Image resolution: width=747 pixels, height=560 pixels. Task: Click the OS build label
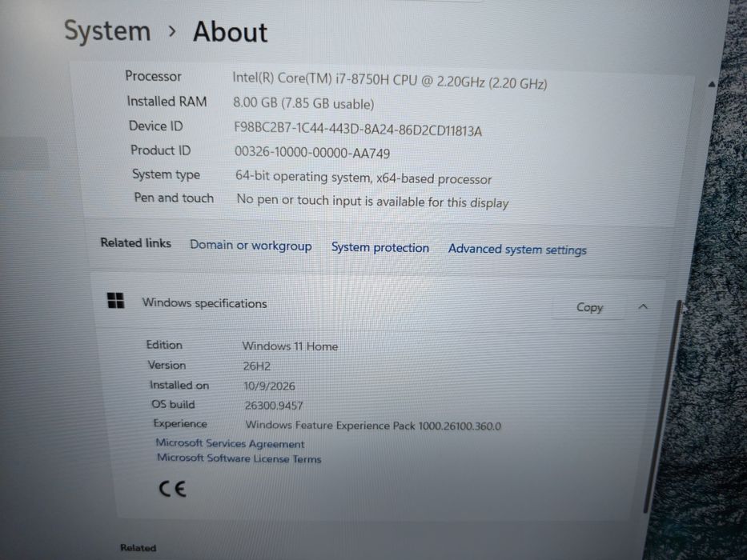174,404
